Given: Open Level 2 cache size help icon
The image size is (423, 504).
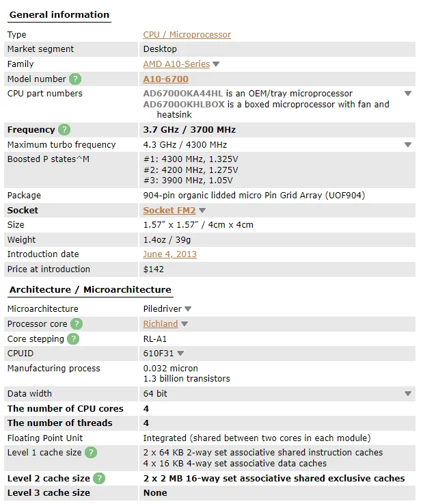Looking at the screenshot, I should (99, 478).
